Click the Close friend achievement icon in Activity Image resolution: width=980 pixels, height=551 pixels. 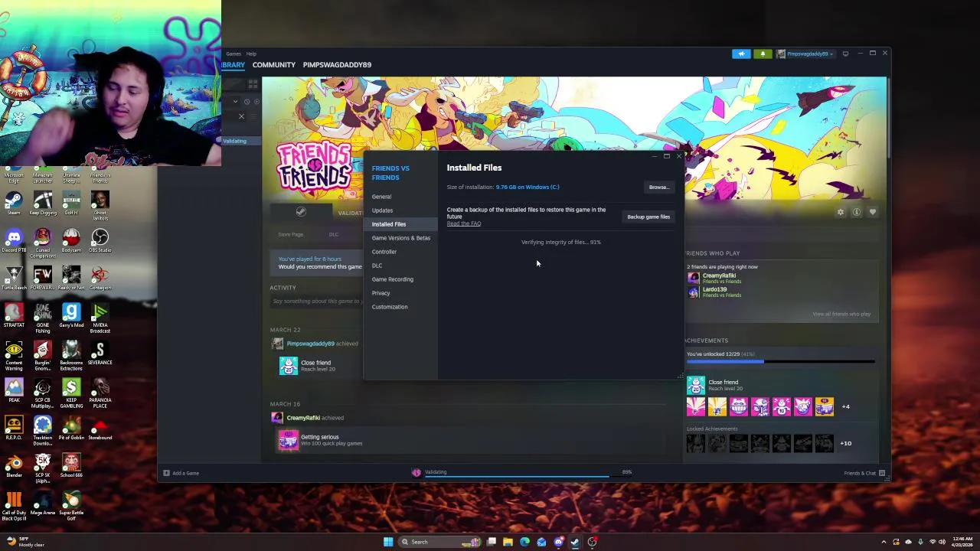coord(289,366)
